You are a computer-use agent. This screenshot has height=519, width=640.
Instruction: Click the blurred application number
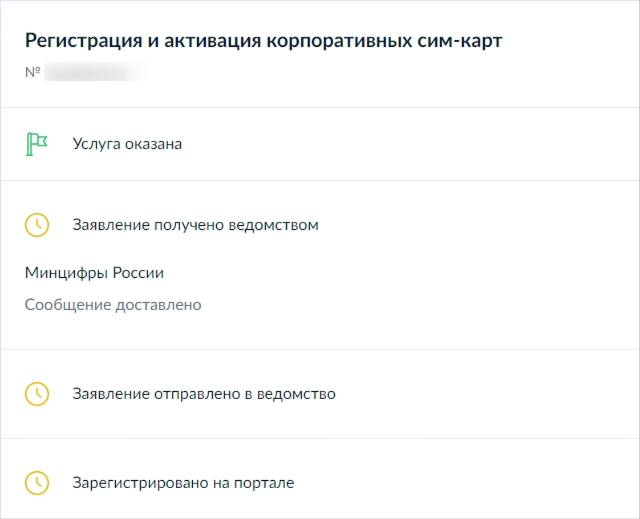97,73
